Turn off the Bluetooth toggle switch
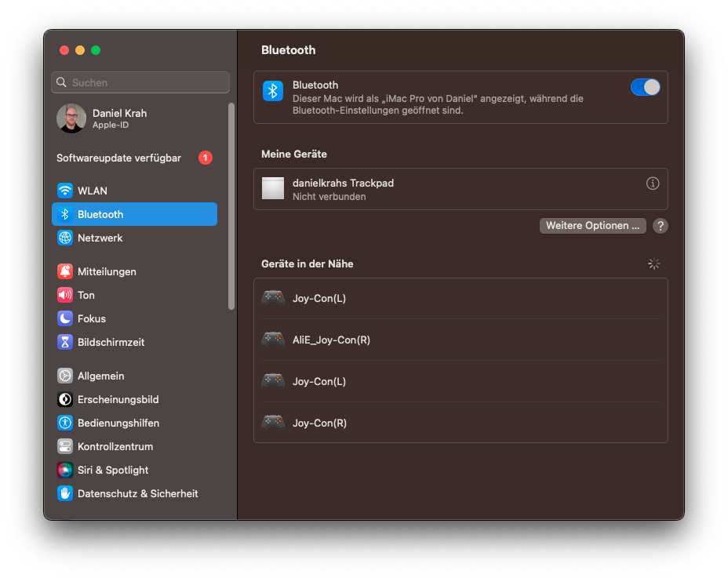The image size is (728, 578). coord(645,87)
